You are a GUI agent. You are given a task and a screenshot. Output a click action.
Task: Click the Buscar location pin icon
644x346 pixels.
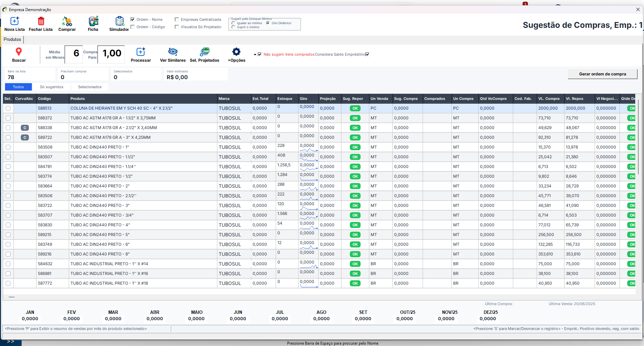(x=19, y=51)
